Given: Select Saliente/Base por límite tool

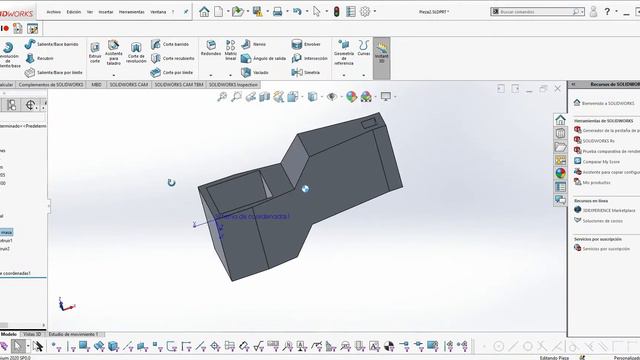Looking at the screenshot, I should click(x=53, y=73).
